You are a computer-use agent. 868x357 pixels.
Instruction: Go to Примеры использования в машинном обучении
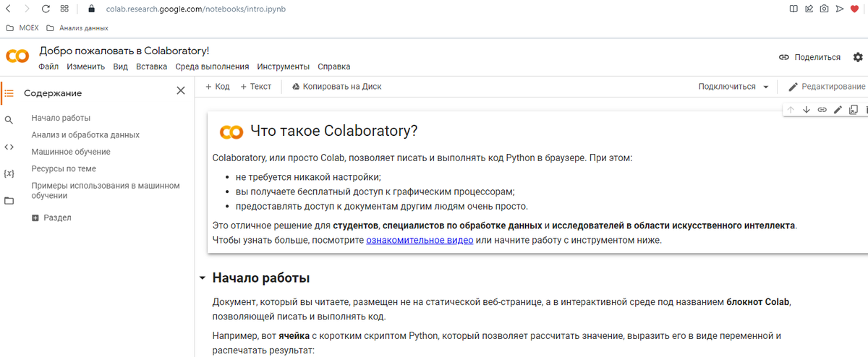(x=106, y=191)
